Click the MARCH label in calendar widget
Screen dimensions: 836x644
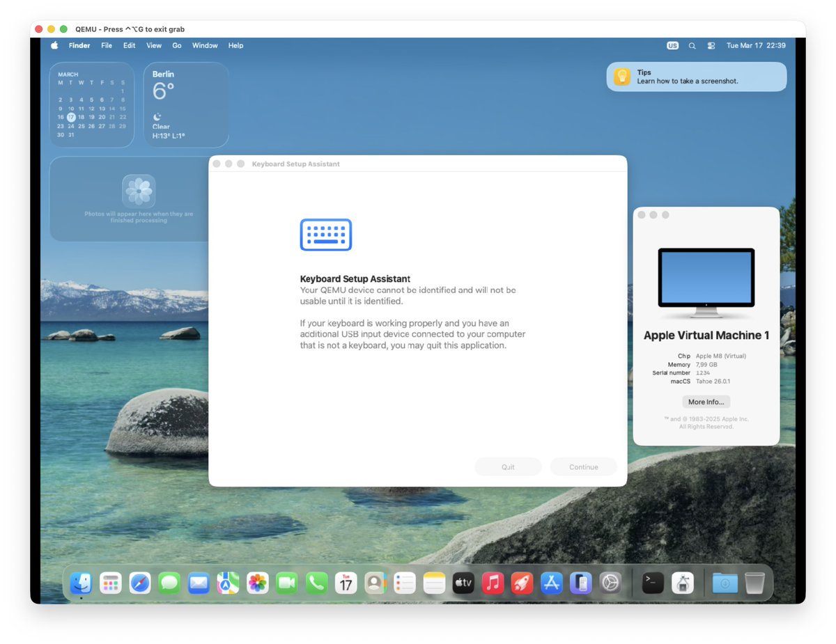[68, 74]
